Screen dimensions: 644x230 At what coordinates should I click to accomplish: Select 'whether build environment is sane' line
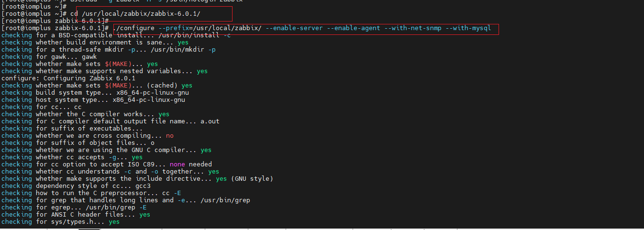click(x=95, y=43)
